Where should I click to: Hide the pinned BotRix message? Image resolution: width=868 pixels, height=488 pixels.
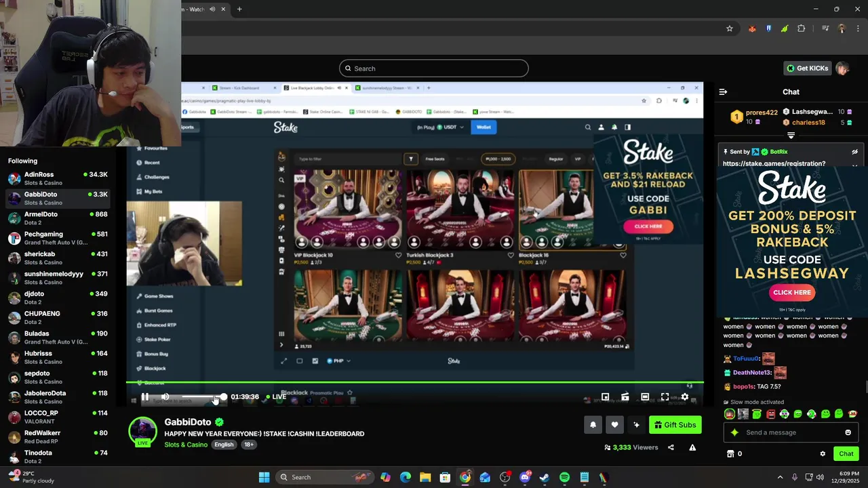click(x=854, y=152)
